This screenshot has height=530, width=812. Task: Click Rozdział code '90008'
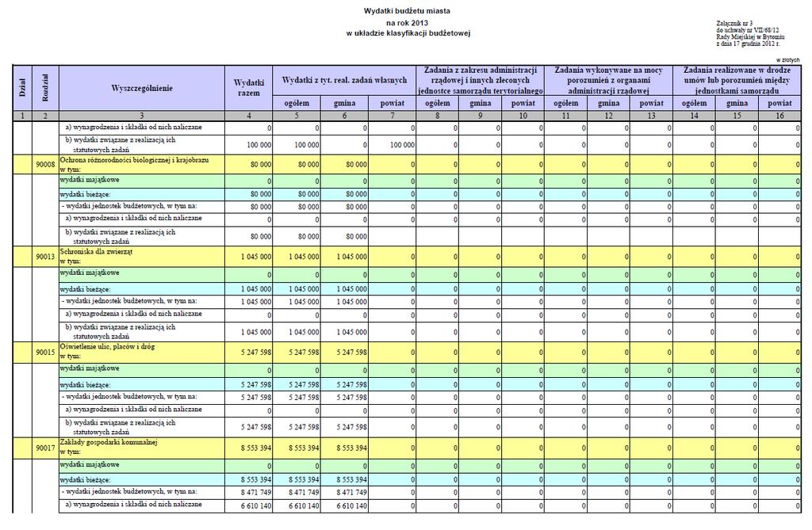click(45, 165)
